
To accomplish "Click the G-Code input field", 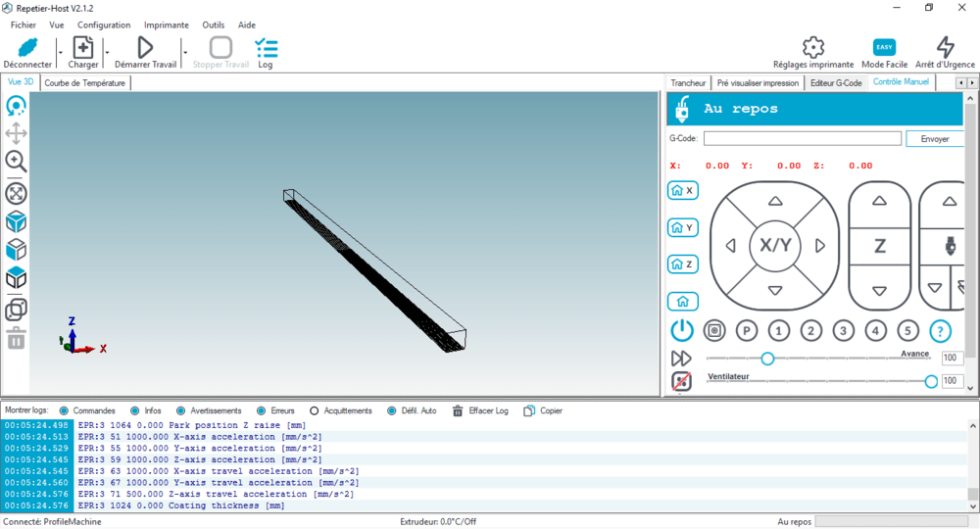I will tap(803, 139).
